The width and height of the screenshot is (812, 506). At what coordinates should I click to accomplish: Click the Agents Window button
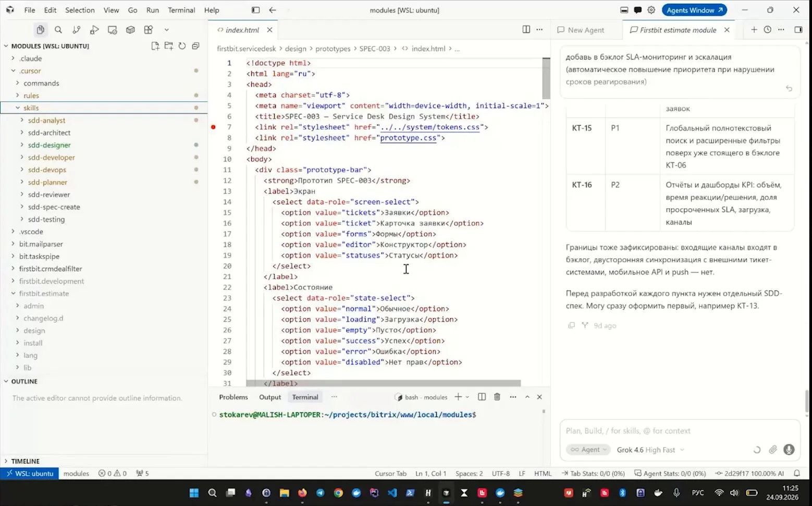pyautogui.click(x=694, y=10)
